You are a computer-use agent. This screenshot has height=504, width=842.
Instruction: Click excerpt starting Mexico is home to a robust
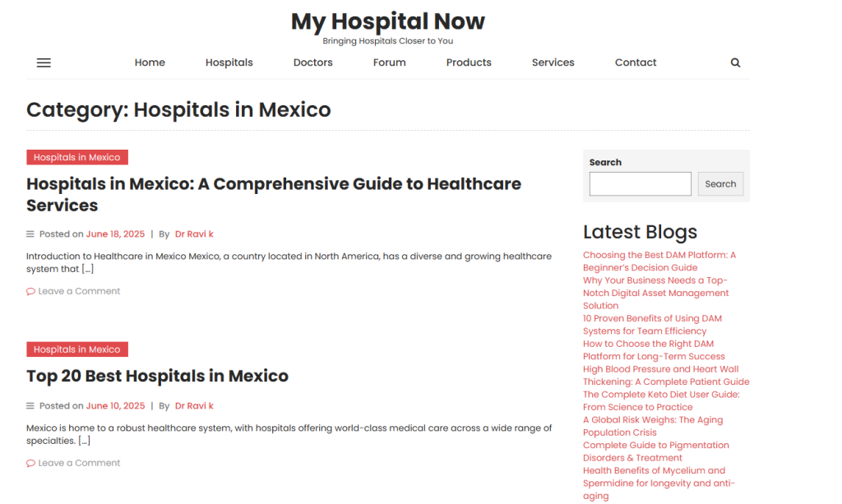(x=289, y=434)
